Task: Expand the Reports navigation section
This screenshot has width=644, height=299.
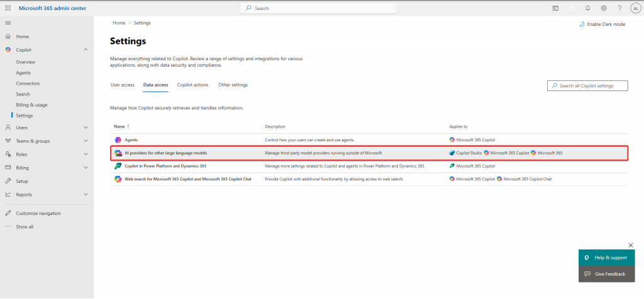Action: pyautogui.click(x=86, y=194)
